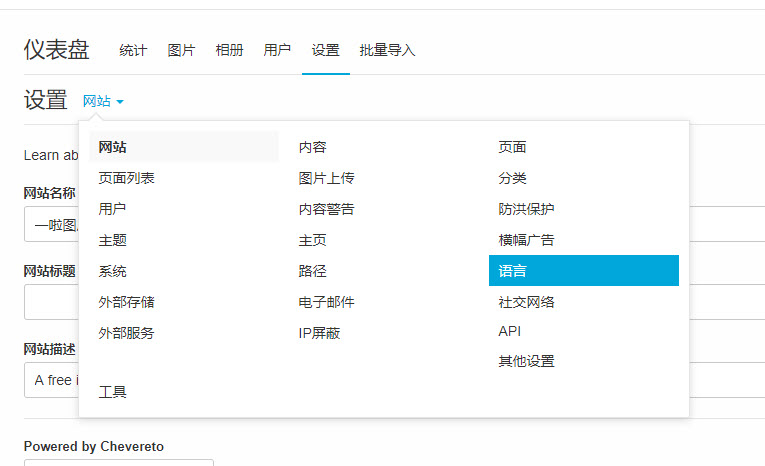Screen dimensions: 765x466
Task: Choose IP屏蔽 menu entry
Action: 319,333
